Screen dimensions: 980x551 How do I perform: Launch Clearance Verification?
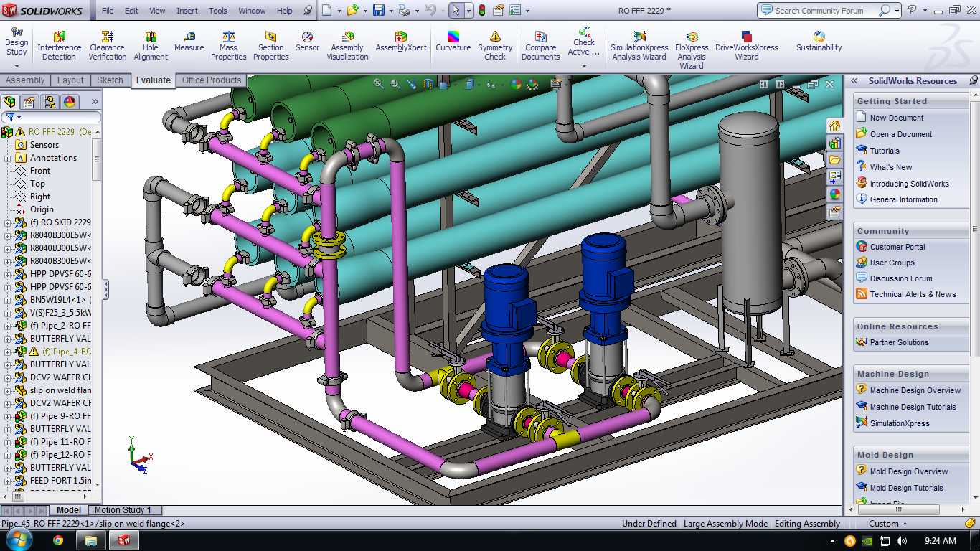click(108, 46)
